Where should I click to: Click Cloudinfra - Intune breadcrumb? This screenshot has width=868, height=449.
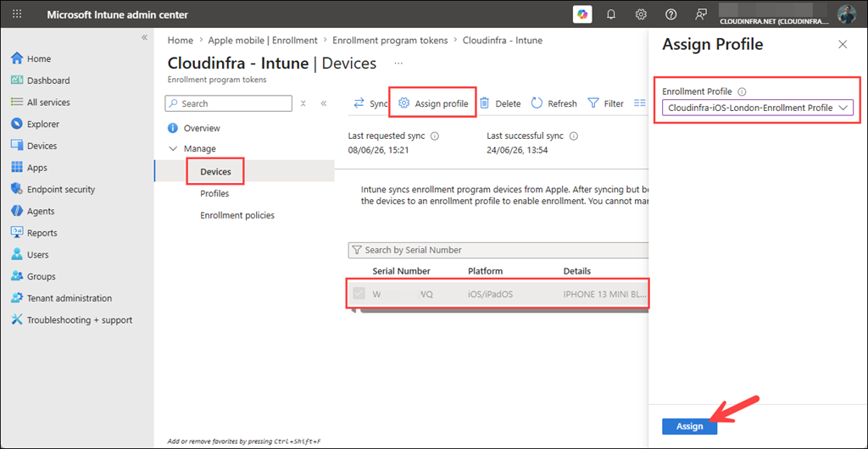click(x=502, y=41)
